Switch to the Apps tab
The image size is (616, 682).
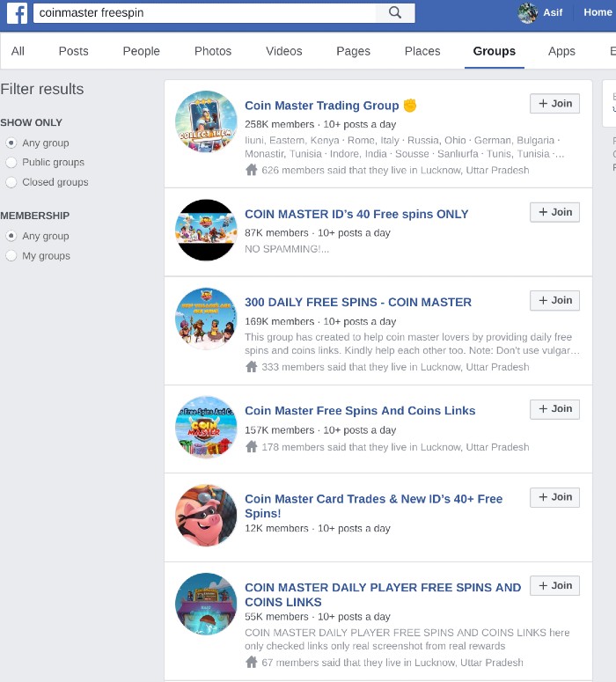(x=561, y=51)
